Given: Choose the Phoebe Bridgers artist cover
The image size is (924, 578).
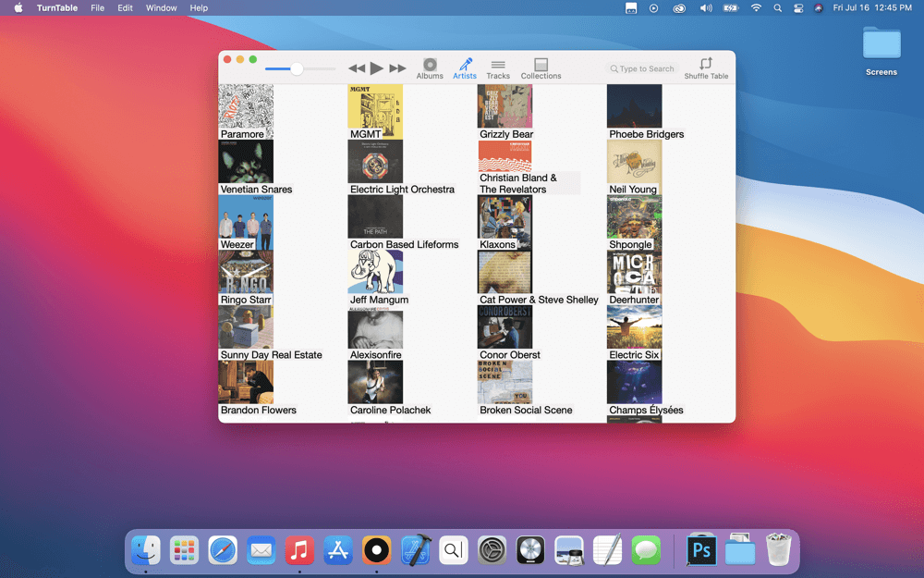Looking at the screenshot, I should pos(634,106).
